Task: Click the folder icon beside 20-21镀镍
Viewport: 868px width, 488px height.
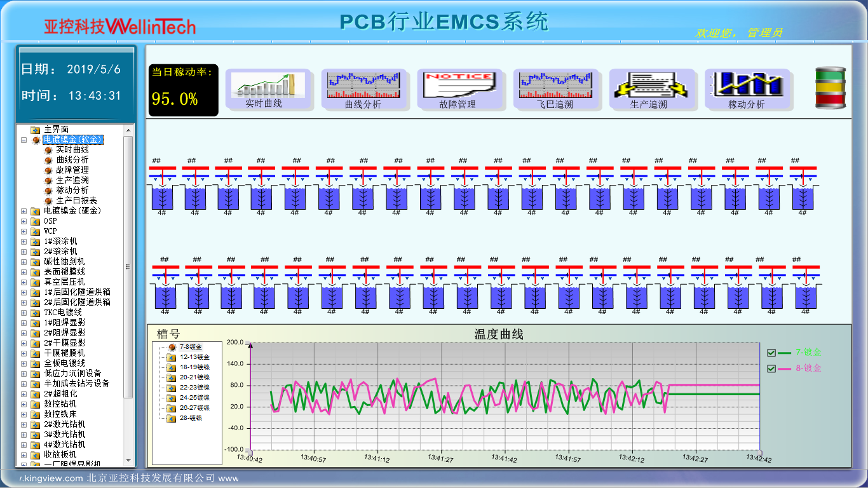Action: pos(172,377)
